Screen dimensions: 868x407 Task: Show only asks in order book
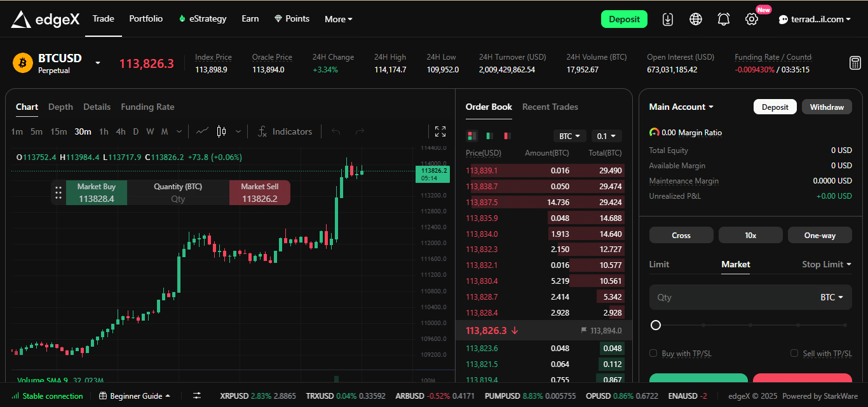[x=507, y=136]
